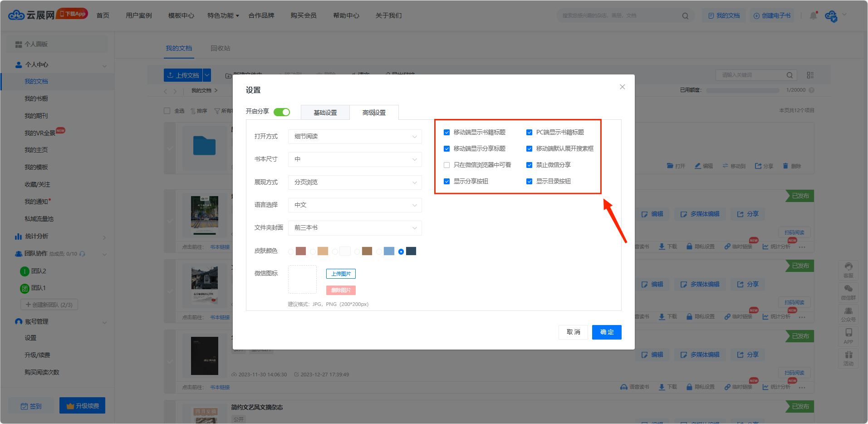Viewport: 868px width, 424px height.
Task: Switch to 基础设置 tab
Action: [x=325, y=113]
